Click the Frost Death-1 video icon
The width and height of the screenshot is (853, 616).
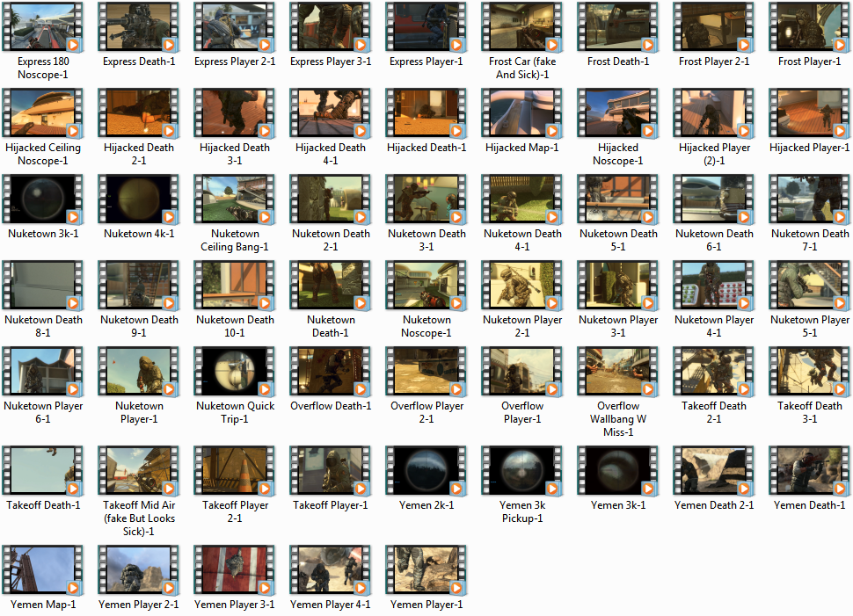coord(618,26)
